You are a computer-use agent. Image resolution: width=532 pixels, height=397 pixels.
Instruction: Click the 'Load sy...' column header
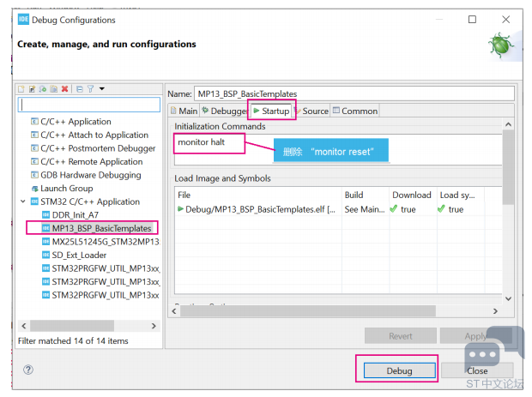point(461,195)
